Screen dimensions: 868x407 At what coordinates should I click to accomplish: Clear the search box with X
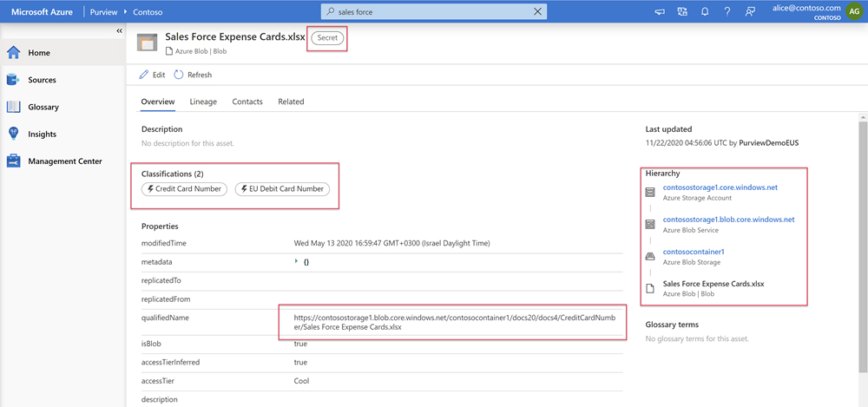click(x=537, y=11)
